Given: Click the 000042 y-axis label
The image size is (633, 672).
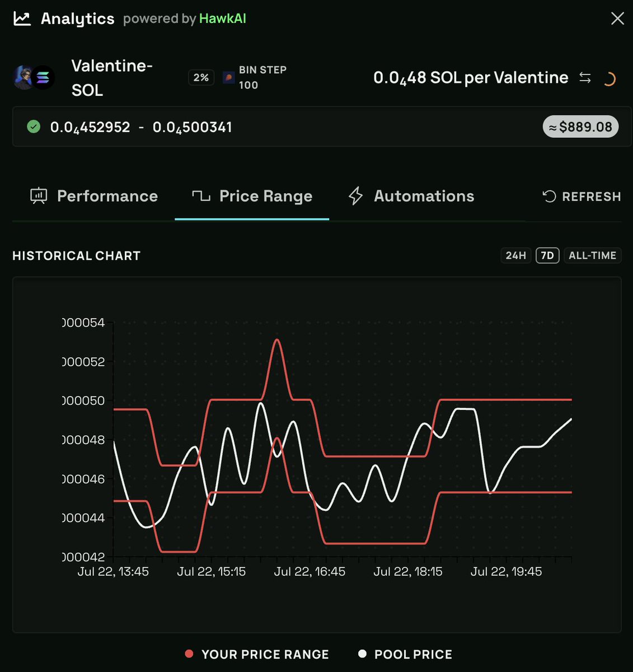Looking at the screenshot, I should tap(83, 557).
